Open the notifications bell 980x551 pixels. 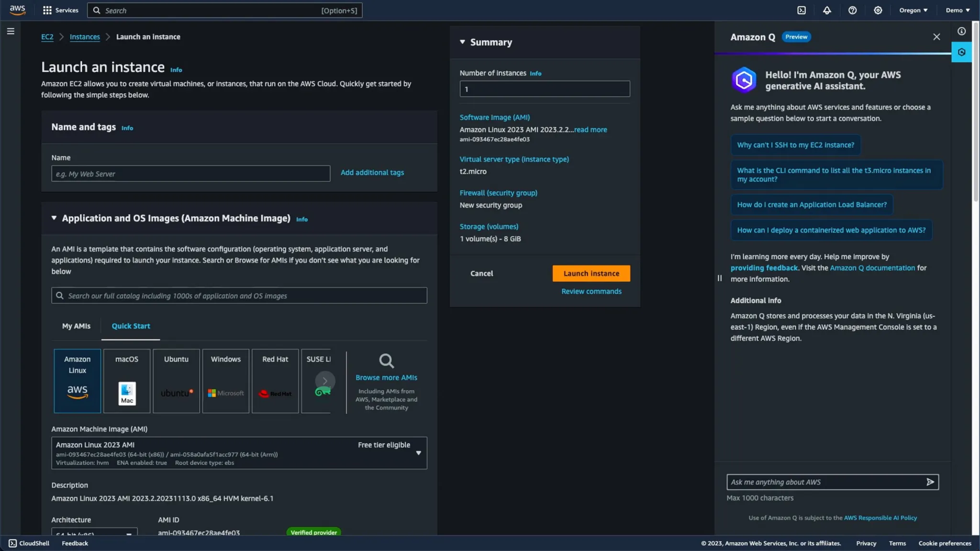pos(827,10)
